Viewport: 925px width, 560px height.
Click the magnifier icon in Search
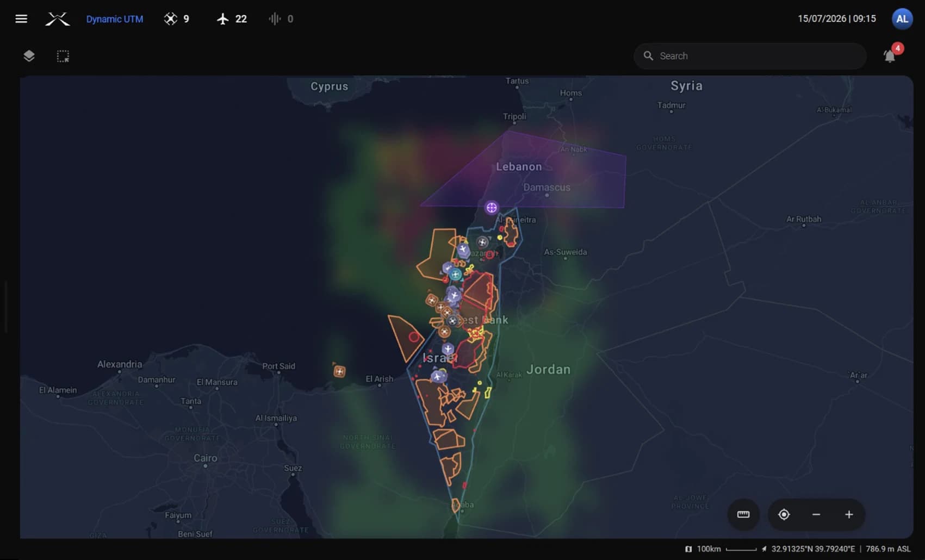pos(648,56)
